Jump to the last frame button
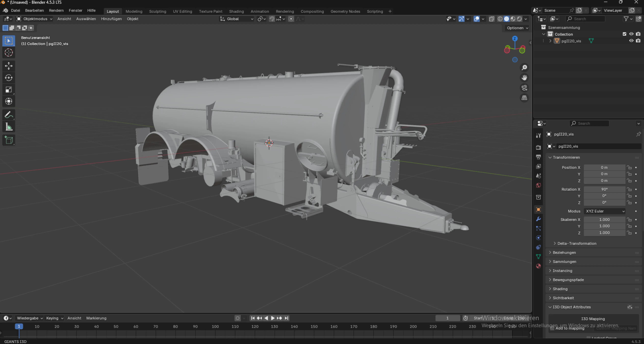This screenshot has width=644, height=344. [x=286, y=318]
